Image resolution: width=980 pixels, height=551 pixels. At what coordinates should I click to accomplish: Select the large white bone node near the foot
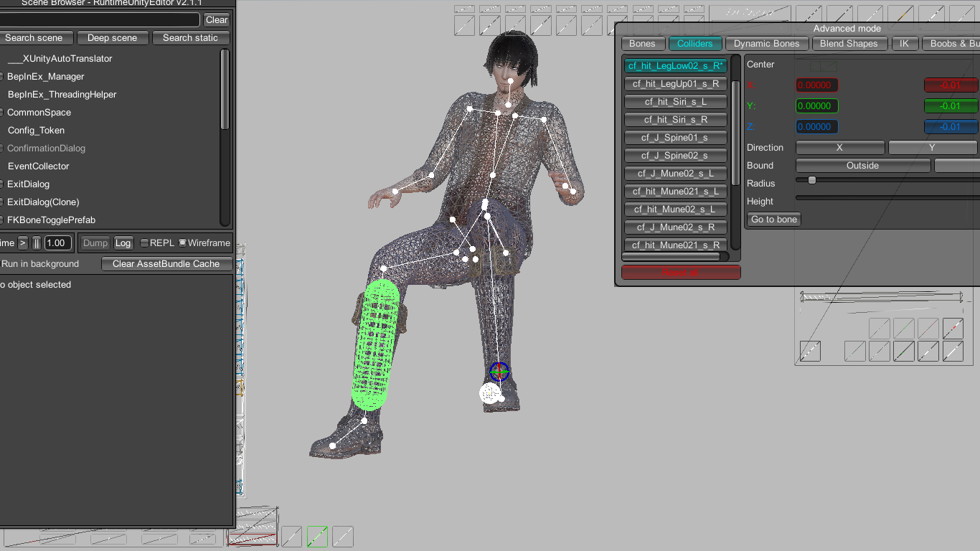(490, 393)
